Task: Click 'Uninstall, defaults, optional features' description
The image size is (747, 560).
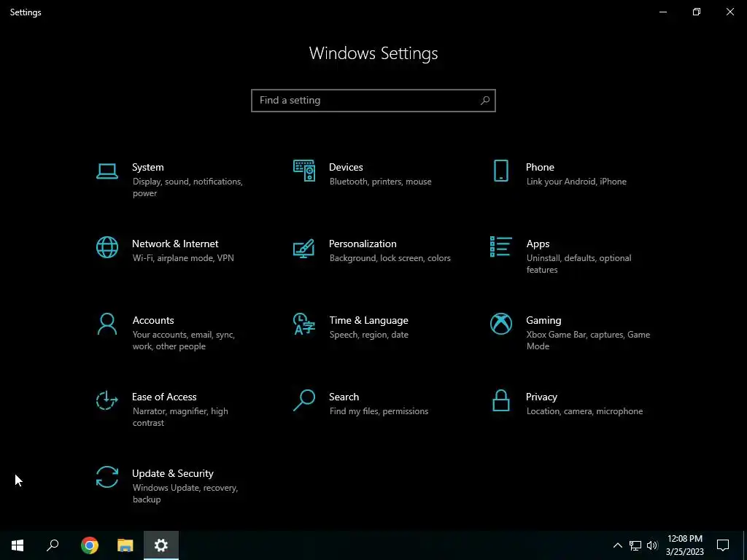Action: click(x=578, y=264)
